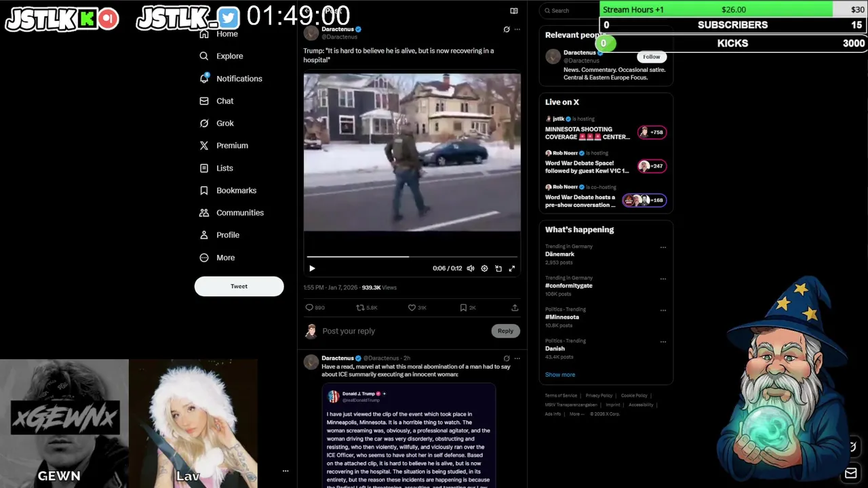Click the 939.3K Views count

(379, 287)
